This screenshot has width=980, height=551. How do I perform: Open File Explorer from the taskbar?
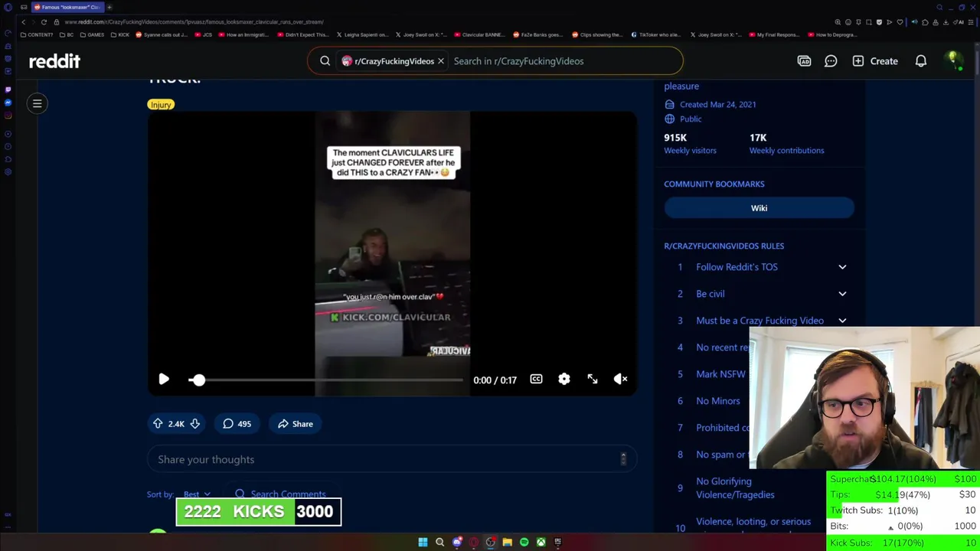pos(507,542)
